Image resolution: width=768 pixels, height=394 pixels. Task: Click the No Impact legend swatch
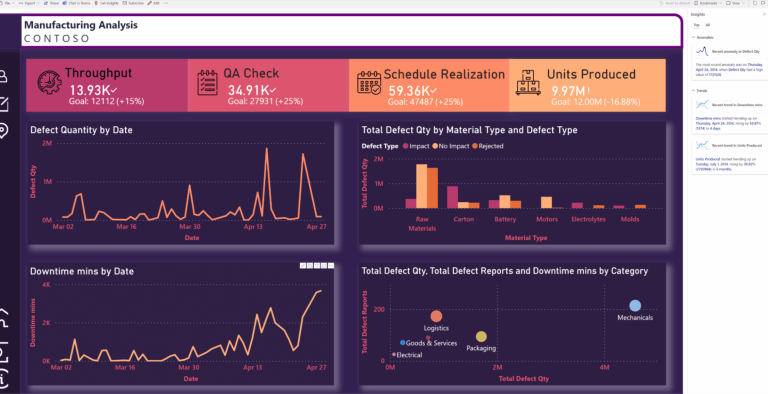point(435,146)
